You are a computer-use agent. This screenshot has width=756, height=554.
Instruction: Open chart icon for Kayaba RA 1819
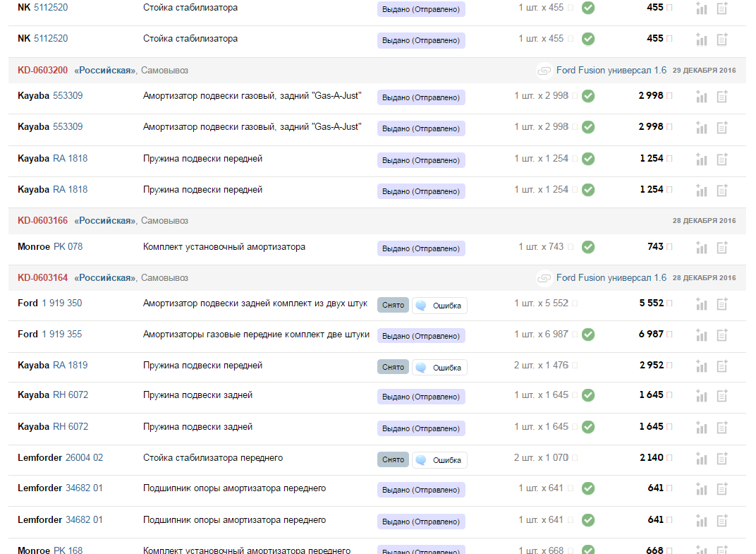702,366
